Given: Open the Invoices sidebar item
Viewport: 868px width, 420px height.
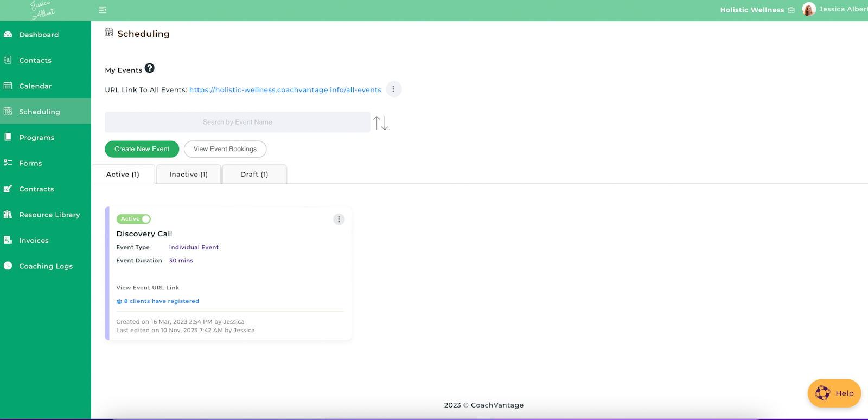Looking at the screenshot, I should (x=34, y=241).
